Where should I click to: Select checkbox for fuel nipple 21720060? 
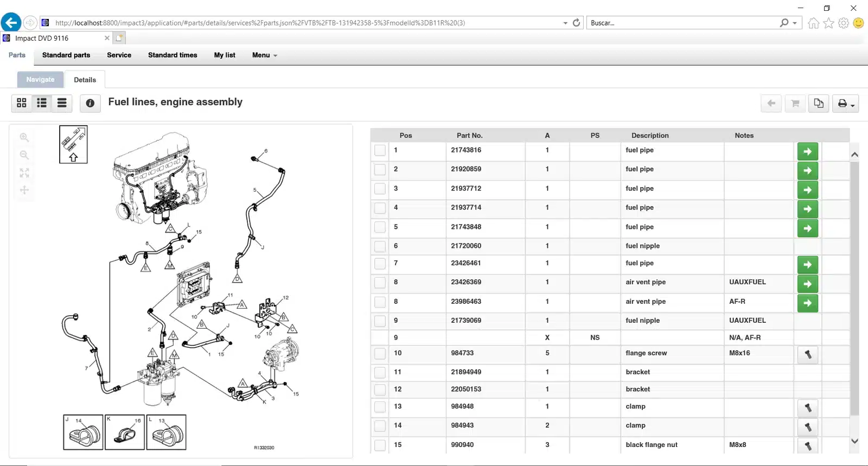(x=380, y=247)
